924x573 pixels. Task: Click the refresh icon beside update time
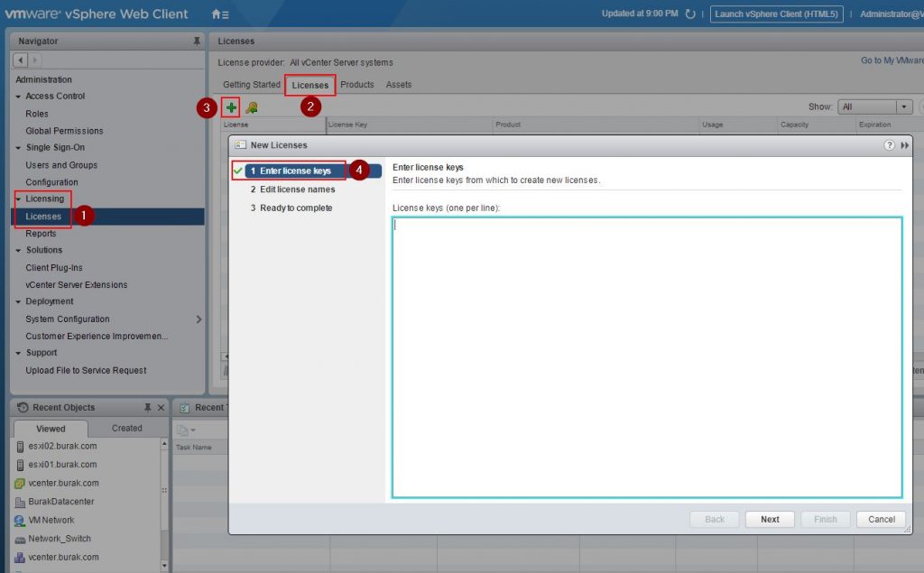(690, 14)
